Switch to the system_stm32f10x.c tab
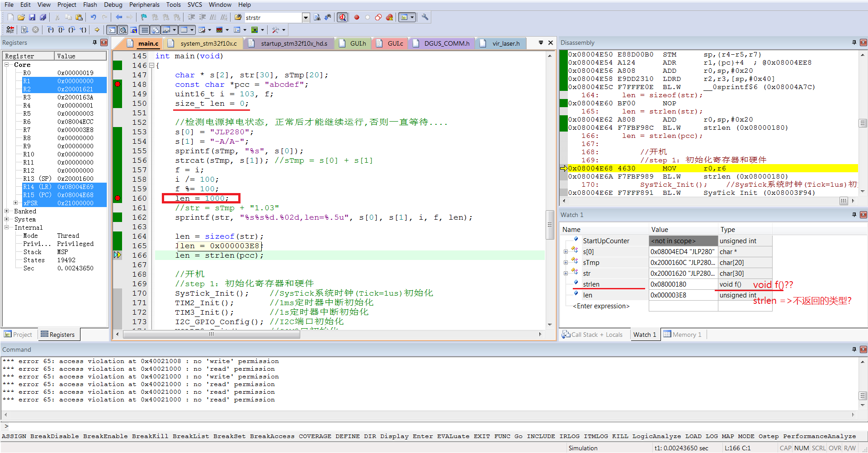Screen dimensions: 868x453 [208, 43]
